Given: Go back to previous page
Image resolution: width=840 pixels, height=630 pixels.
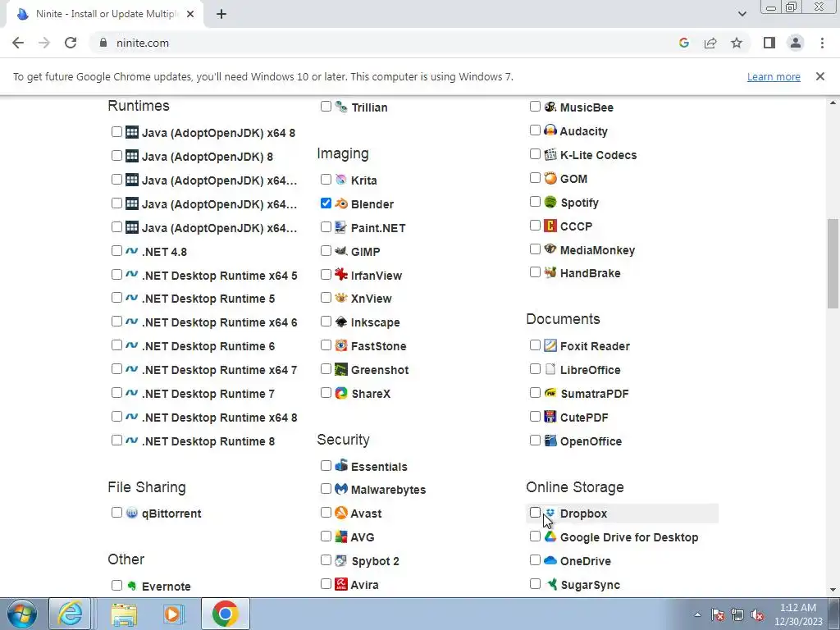Looking at the screenshot, I should [18, 43].
